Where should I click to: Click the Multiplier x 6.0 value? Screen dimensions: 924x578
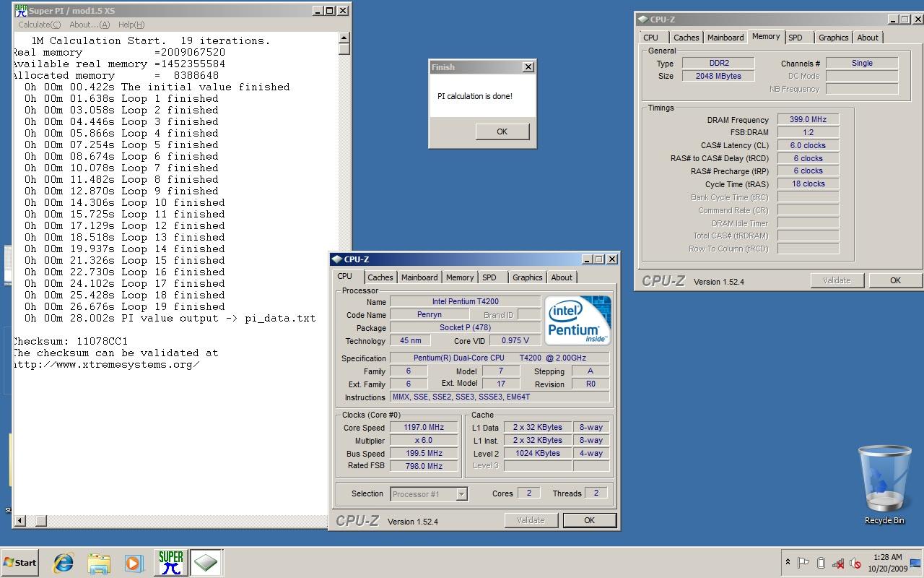424,440
